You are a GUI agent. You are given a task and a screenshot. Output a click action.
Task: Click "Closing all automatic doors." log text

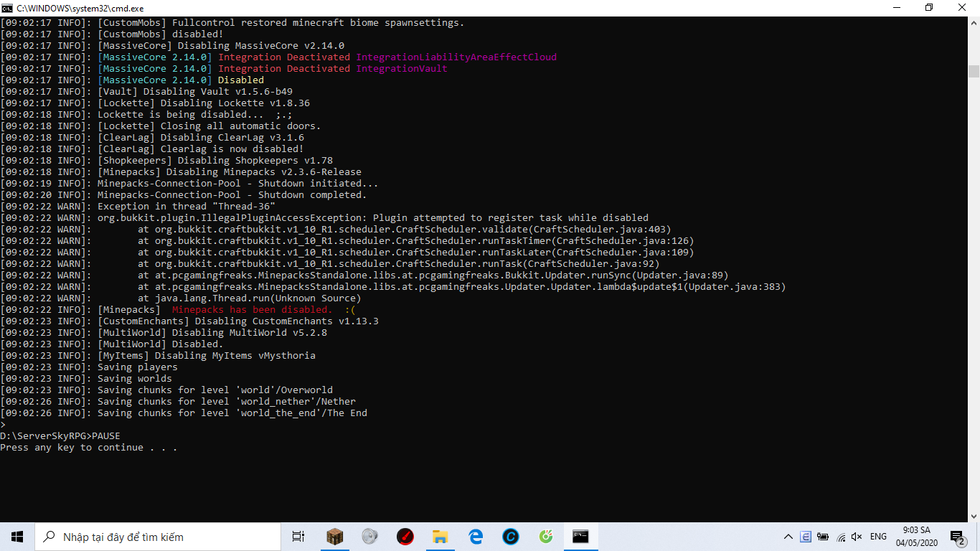241,126
